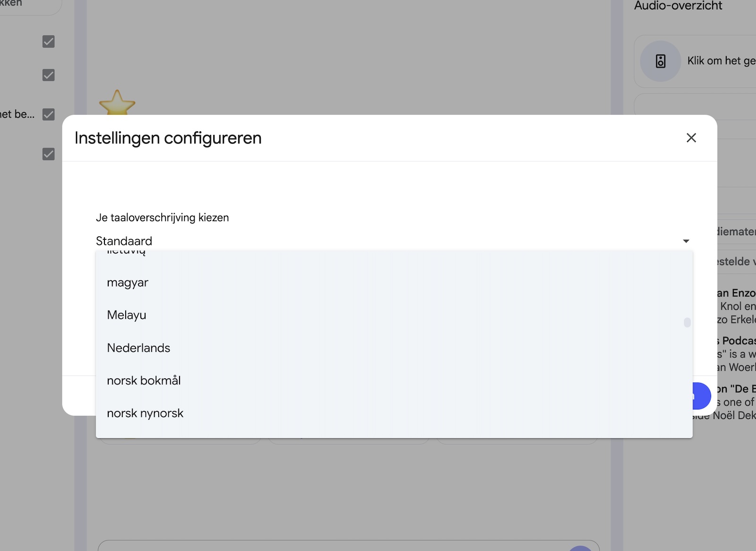Toggle the second source checkbox from top
The image size is (756, 551).
tap(49, 75)
